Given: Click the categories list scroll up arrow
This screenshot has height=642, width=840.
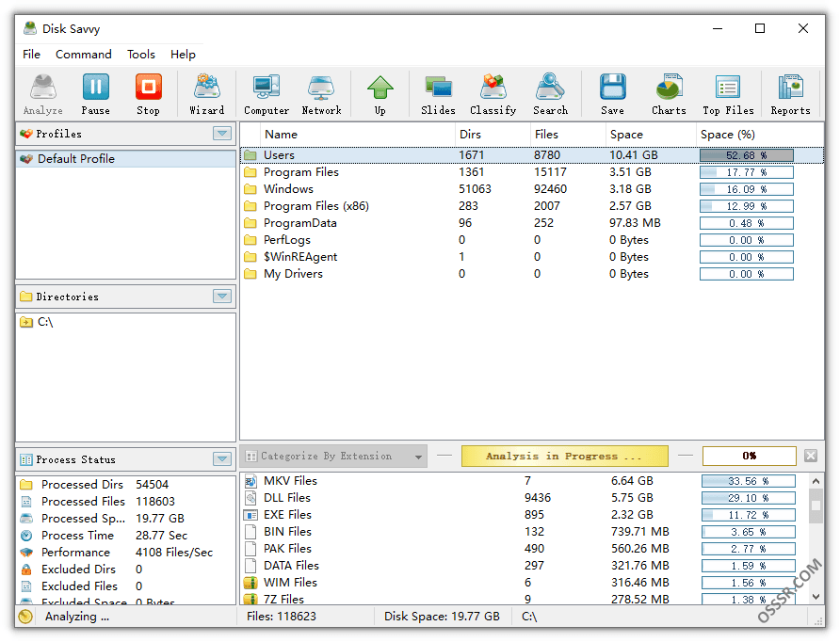Looking at the screenshot, I should pos(816,481).
